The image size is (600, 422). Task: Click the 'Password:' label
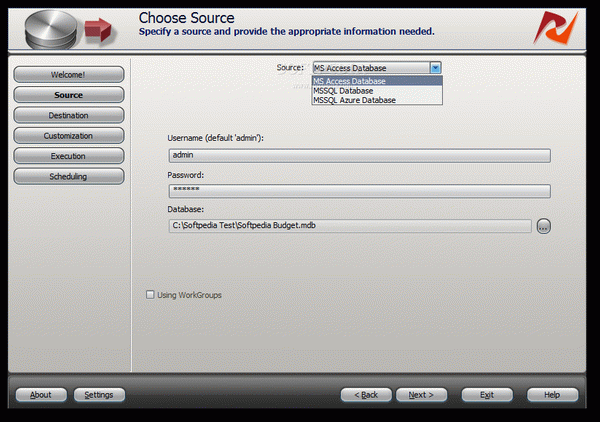pyautogui.click(x=186, y=175)
